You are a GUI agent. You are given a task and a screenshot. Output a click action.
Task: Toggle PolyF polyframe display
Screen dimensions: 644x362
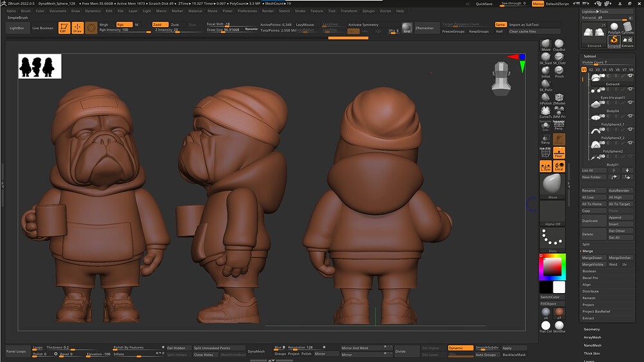(x=545, y=153)
